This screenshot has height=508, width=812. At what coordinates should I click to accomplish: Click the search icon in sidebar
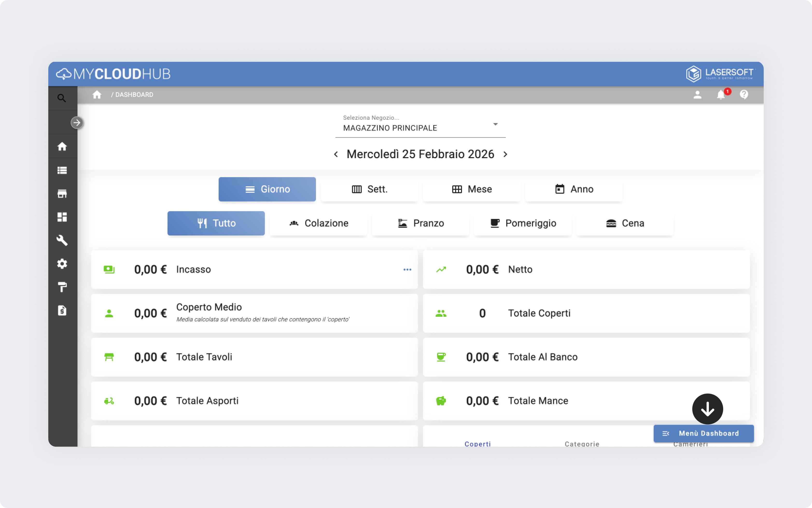pyautogui.click(x=62, y=98)
